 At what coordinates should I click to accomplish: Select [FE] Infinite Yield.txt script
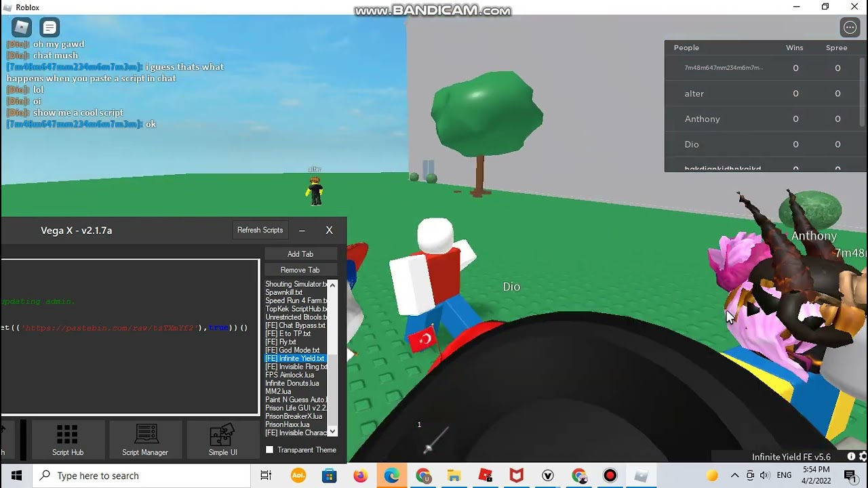tap(296, 359)
